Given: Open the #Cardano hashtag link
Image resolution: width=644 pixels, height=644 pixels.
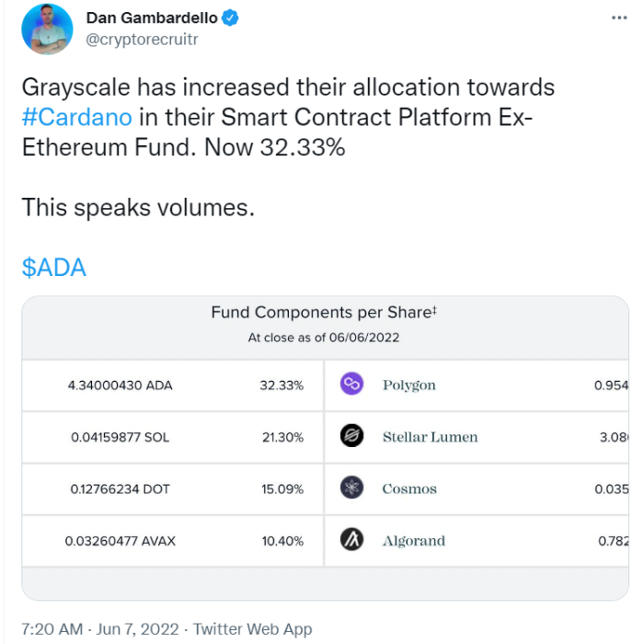Looking at the screenshot, I should coord(76,117).
